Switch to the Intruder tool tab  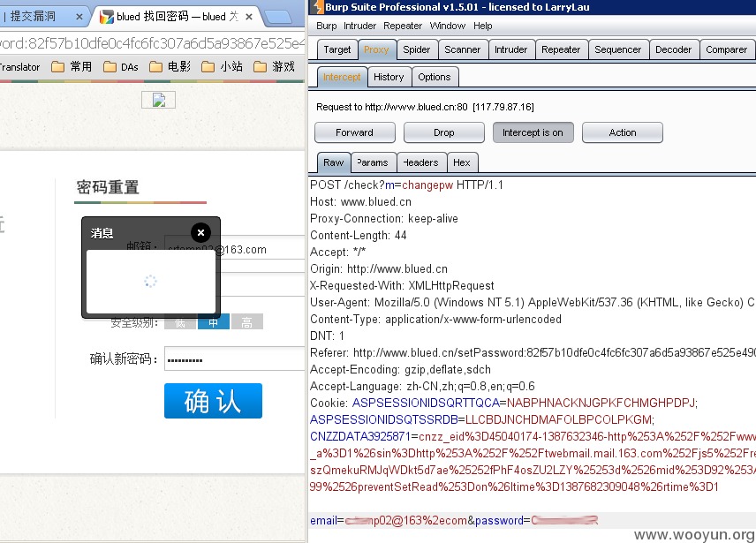click(x=511, y=49)
